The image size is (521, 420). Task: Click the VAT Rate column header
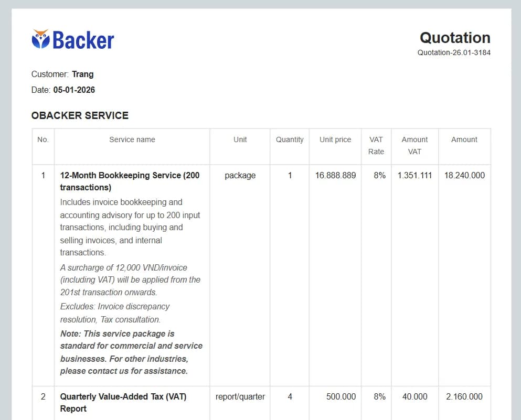[376, 145]
